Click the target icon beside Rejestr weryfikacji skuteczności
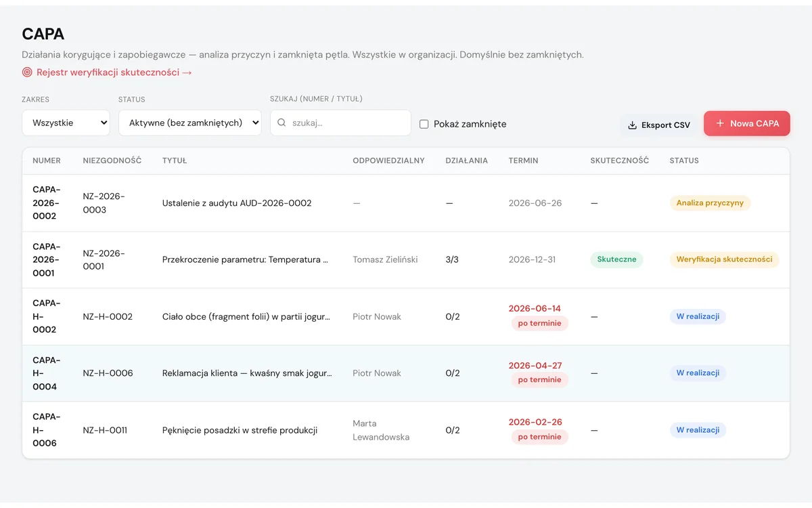The image size is (812, 508). pyautogui.click(x=27, y=72)
